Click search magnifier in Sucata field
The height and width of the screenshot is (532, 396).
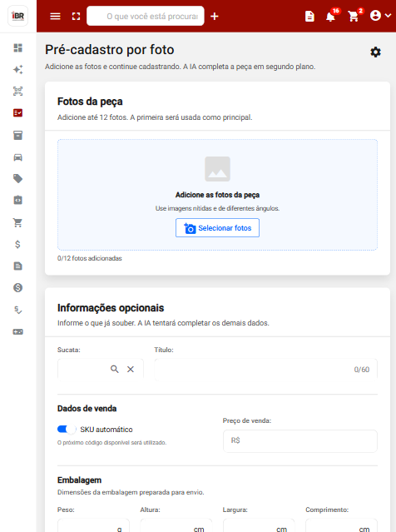(x=115, y=369)
